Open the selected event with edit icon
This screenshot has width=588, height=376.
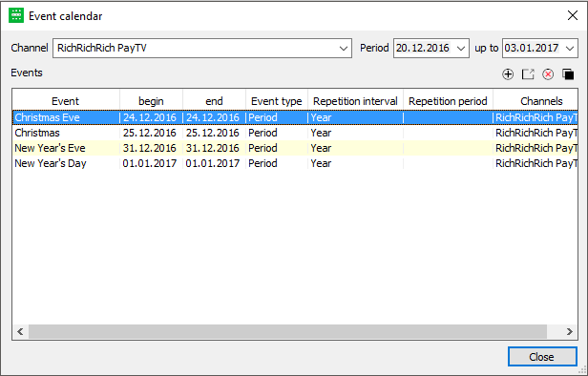click(528, 74)
